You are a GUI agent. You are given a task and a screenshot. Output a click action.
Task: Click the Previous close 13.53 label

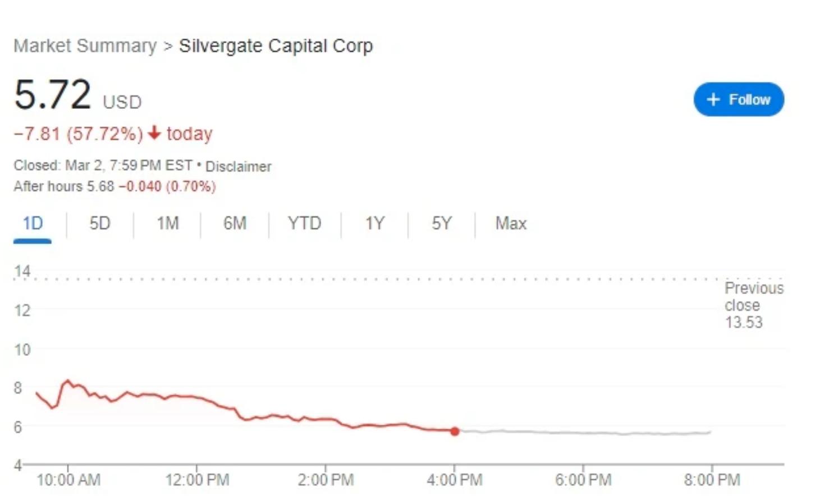click(x=753, y=305)
